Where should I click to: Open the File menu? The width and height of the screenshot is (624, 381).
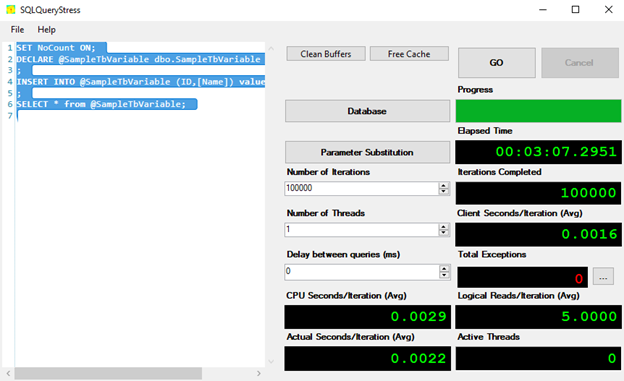click(x=17, y=30)
